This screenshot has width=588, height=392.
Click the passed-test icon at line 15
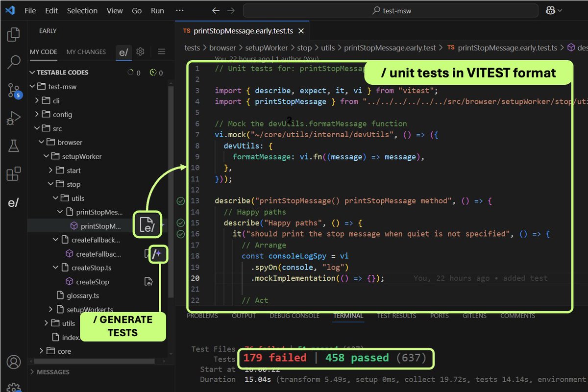tap(181, 223)
